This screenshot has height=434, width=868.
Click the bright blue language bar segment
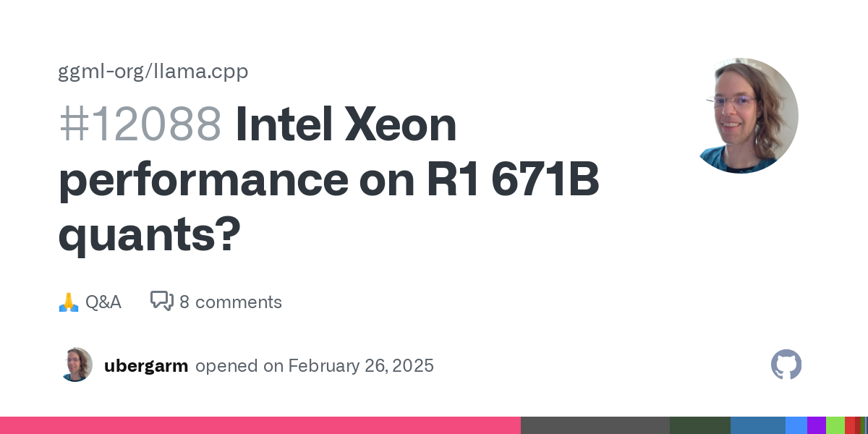[x=796, y=425]
